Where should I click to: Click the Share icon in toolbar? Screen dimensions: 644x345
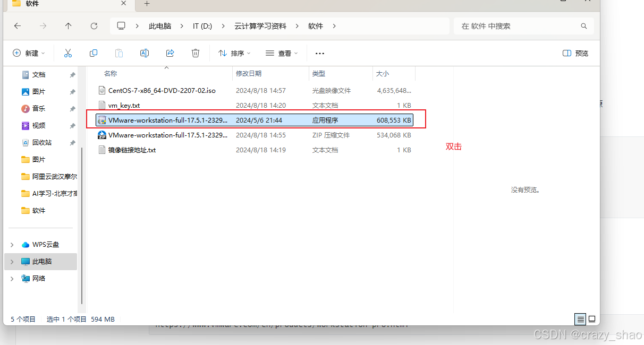coord(170,53)
